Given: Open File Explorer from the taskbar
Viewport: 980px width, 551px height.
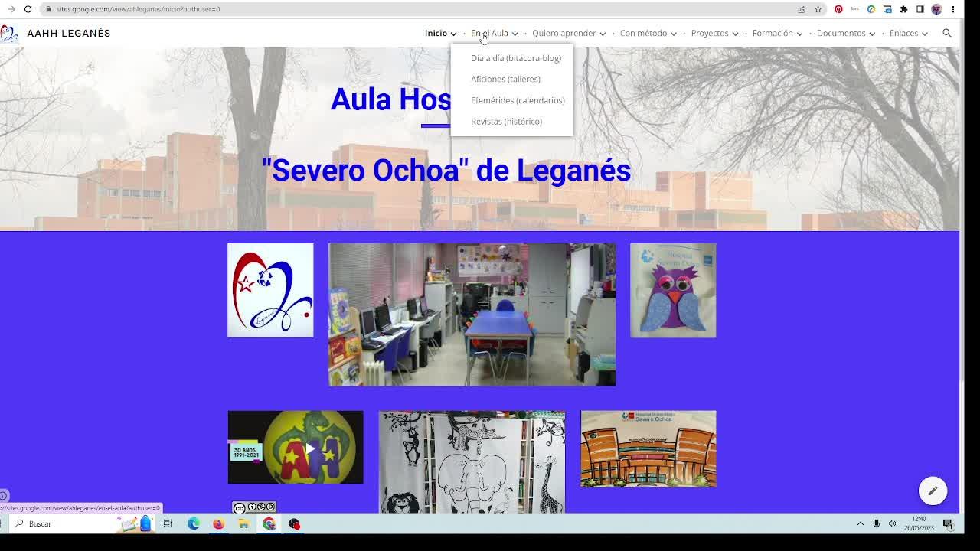Looking at the screenshot, I should click(x=243, y=523).
